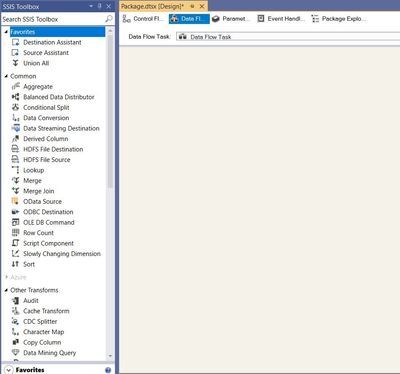Image resolution: width=400 pixels, height=374 pixels.
Task: Pin the Package.dtsx document tab
Action: coord(192,6)
